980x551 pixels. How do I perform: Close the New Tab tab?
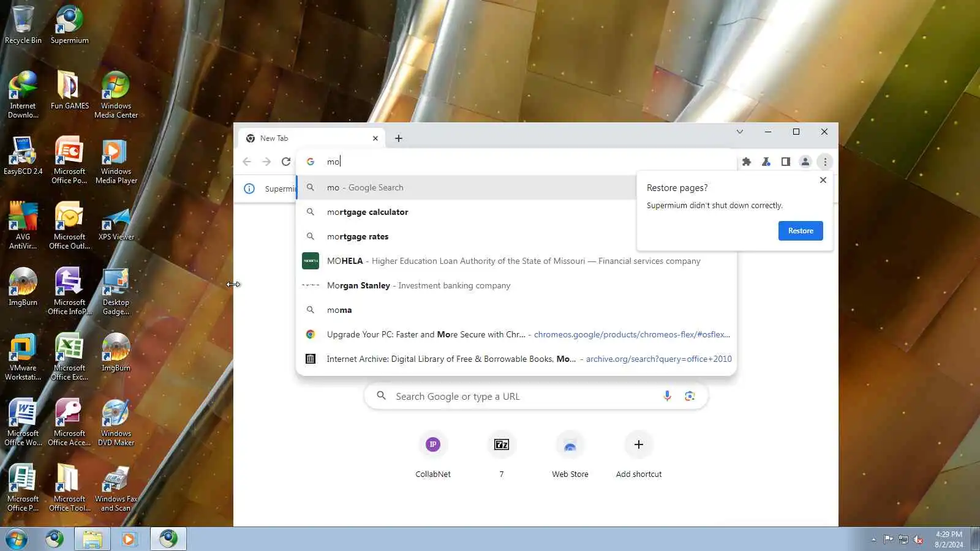click(375, 138)
